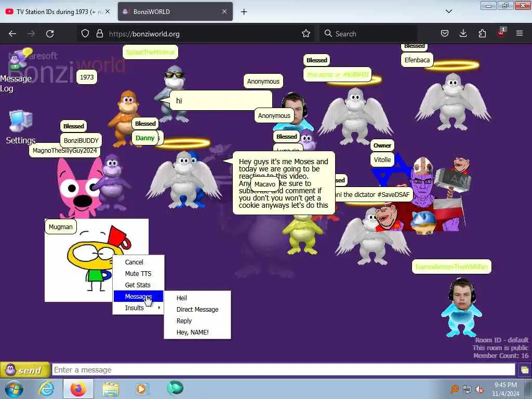Open Windows Explorer folder taskbar icon

111,389
